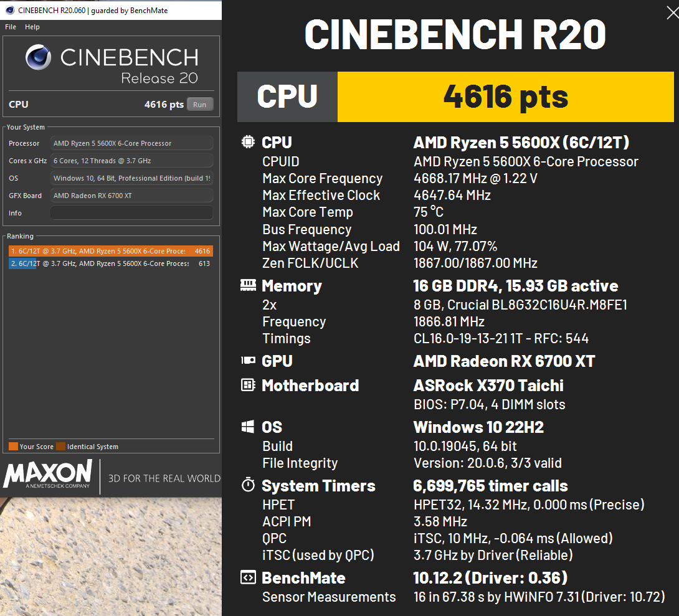Click the QPC value iTSC, 10 MHz
This screenshot has width=679, height=616.
513,539
